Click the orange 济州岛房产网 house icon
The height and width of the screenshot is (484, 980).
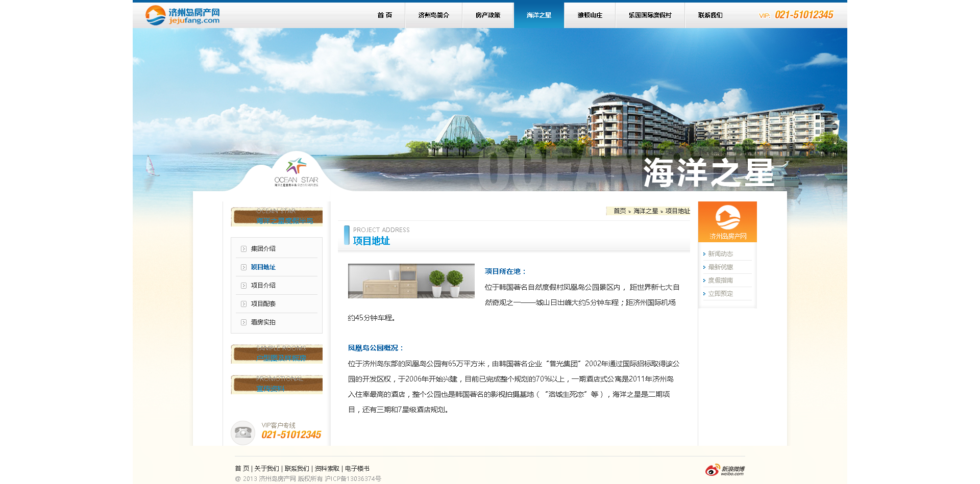(727, 218)
